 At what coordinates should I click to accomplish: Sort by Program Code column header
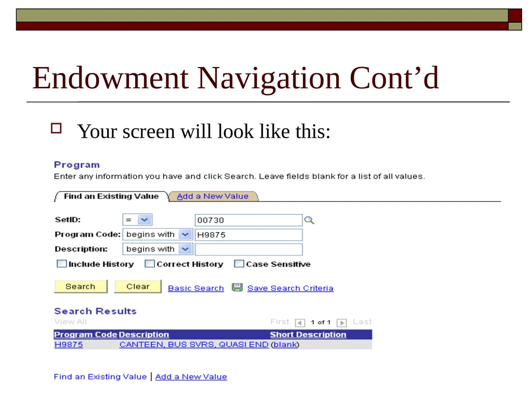click(x=86, y=335)
